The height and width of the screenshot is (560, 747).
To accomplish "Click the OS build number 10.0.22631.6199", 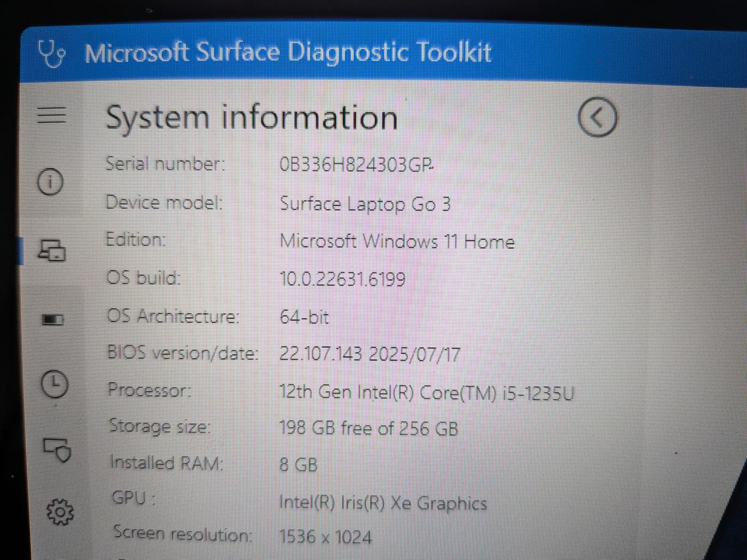I will point(343,279).
